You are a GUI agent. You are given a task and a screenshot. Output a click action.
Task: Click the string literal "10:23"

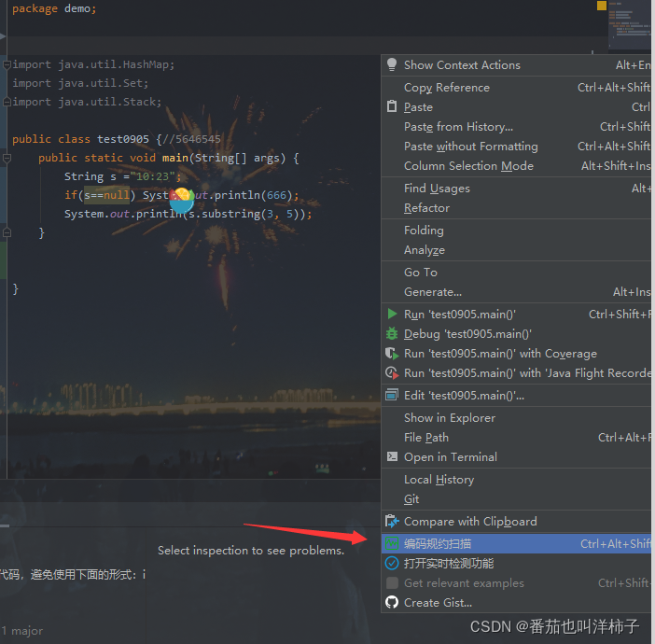pos(152,176)
